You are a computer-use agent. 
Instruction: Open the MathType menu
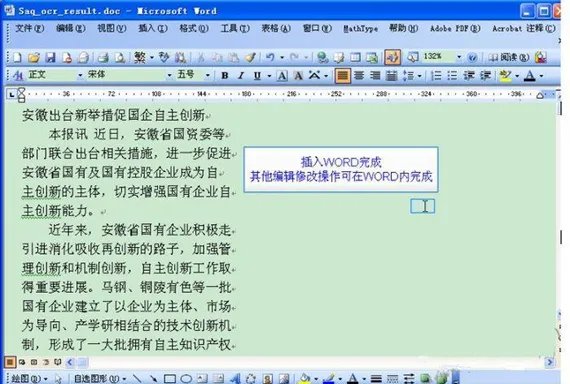[x=360, y=28]
